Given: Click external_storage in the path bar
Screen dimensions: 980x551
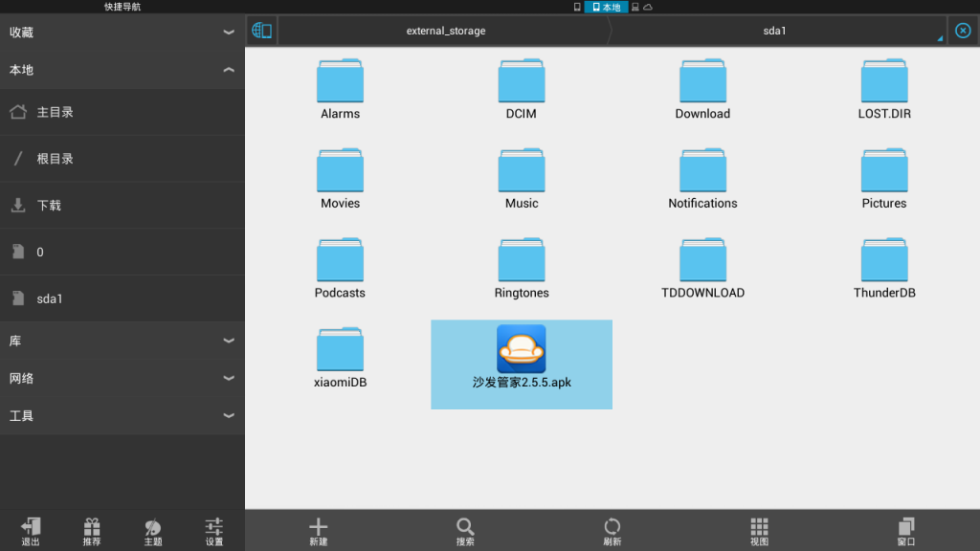Looking at the screenshot, I should click(x=445, y=31).
